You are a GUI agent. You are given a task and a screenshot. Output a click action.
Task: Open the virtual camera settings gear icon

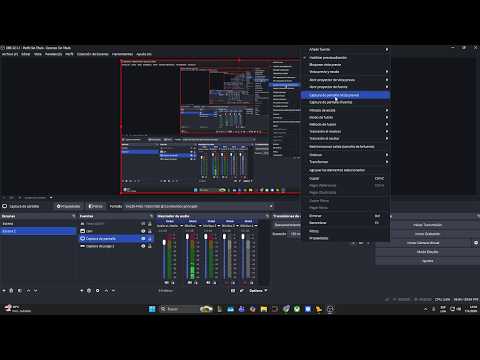476,243
